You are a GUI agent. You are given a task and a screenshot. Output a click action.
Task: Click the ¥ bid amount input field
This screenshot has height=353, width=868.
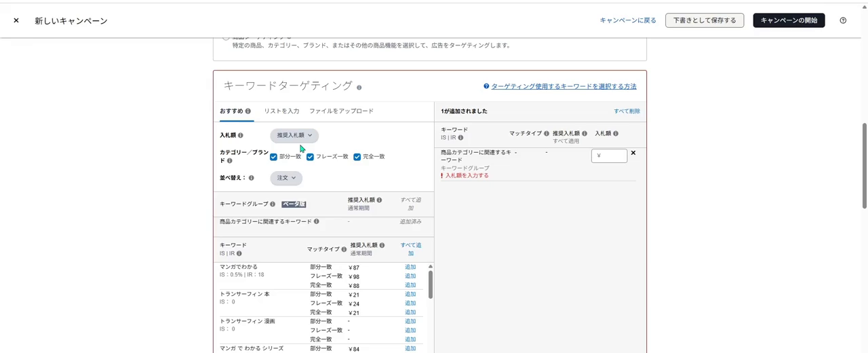pos(609,155)
